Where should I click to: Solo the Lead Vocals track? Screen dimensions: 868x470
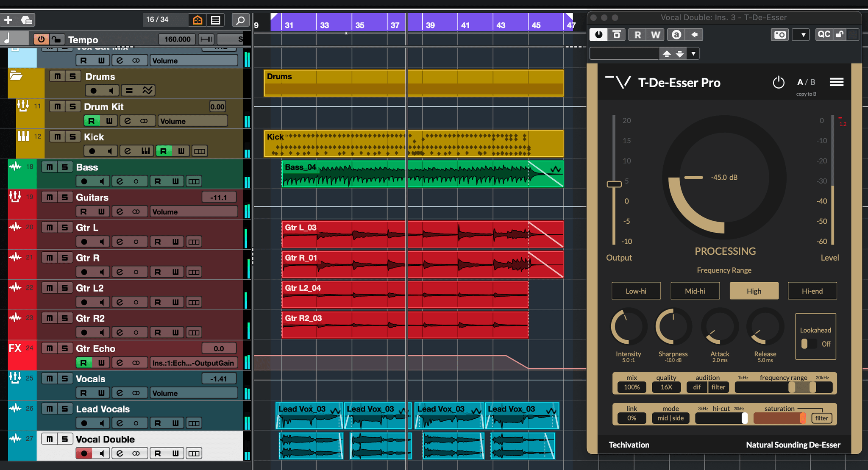pyautogui.click(x=64, y=409)
